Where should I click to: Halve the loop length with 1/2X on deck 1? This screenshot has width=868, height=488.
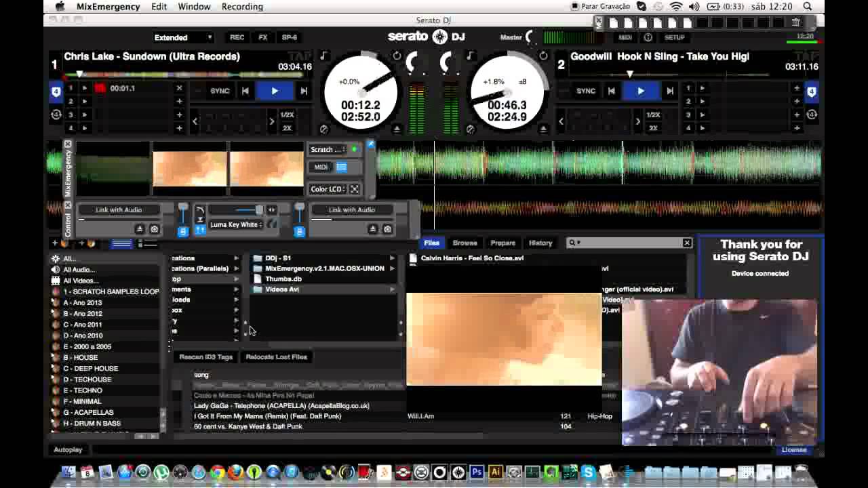click(x=287, y=115)
